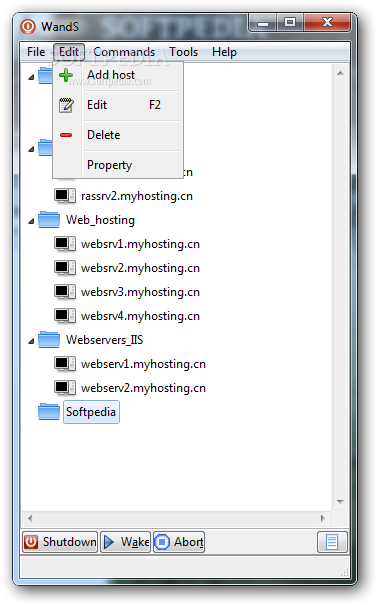Close the WandS window
This screenshot has width=378, height=606.
[327, 23]
